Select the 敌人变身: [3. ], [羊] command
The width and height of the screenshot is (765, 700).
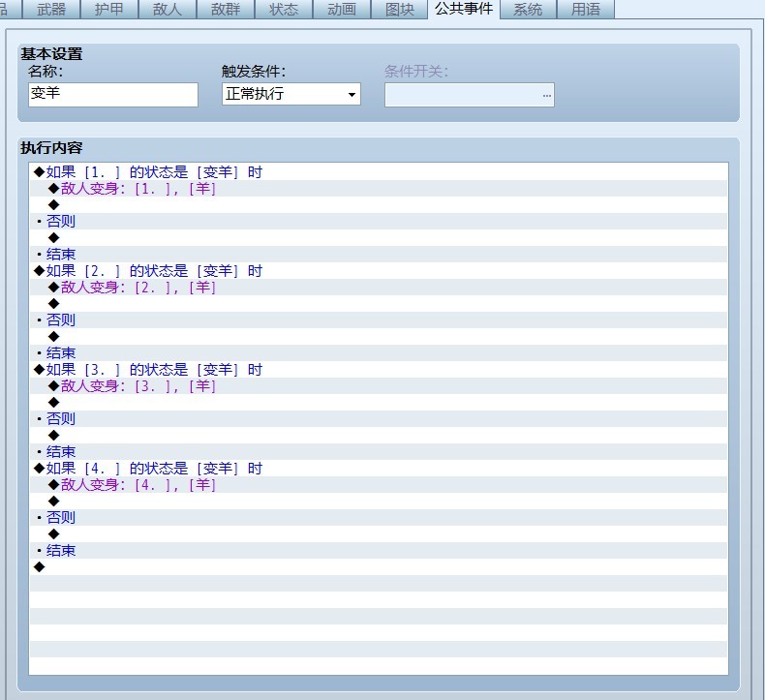(x=379, y=386)
